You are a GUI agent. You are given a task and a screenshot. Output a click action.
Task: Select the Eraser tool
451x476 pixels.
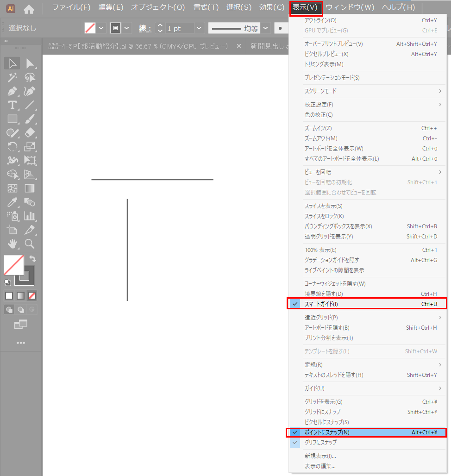pyautogui.click(x=30, y=133)
